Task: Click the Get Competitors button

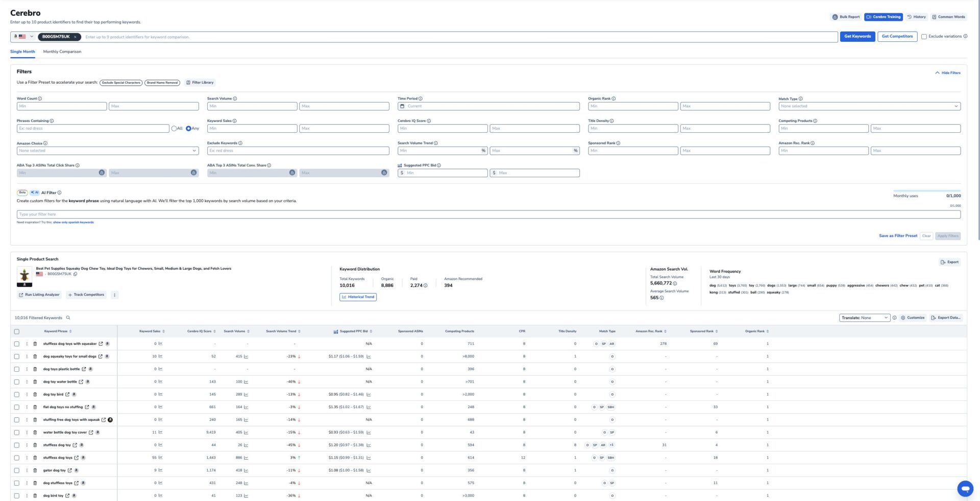Action: 897,36
